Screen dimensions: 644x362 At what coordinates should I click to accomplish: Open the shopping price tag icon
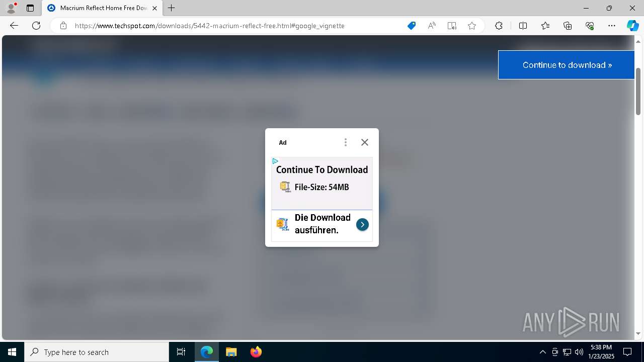(412, 26)
